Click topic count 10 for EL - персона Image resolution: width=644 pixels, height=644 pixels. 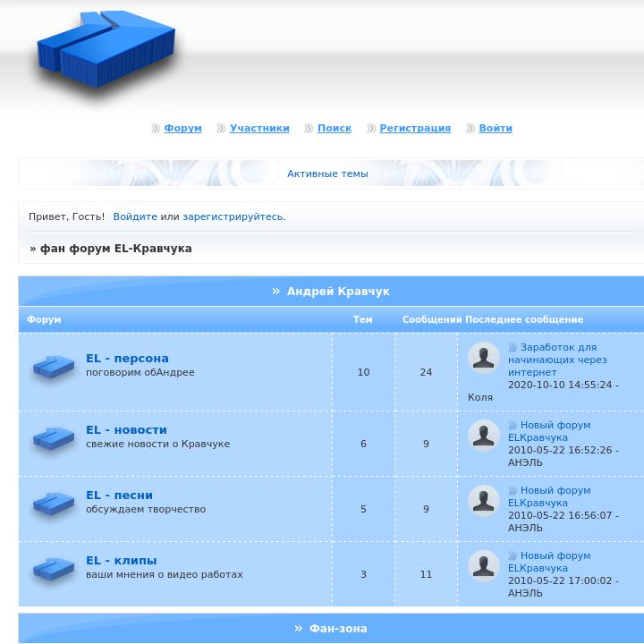(363, 372)
